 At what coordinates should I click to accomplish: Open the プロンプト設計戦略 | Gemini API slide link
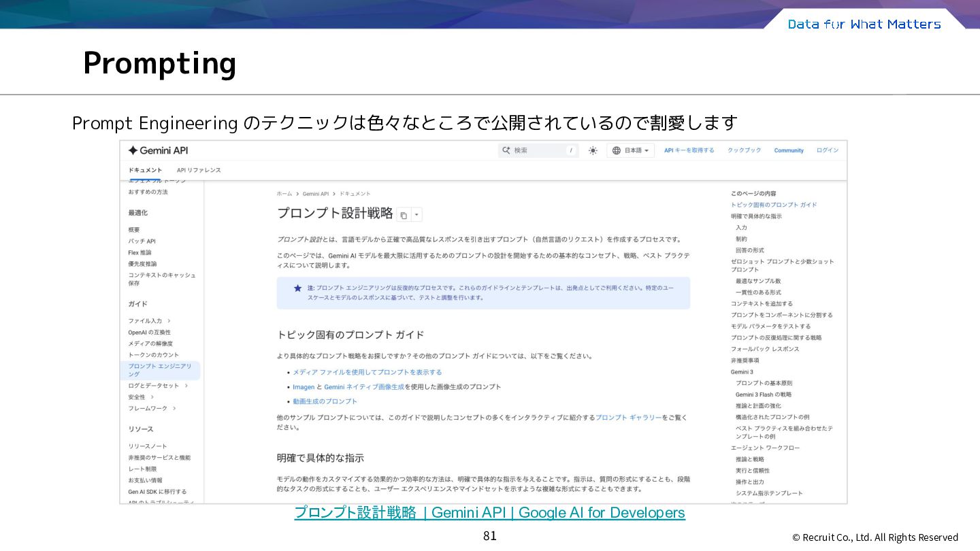tap(489, 513)
